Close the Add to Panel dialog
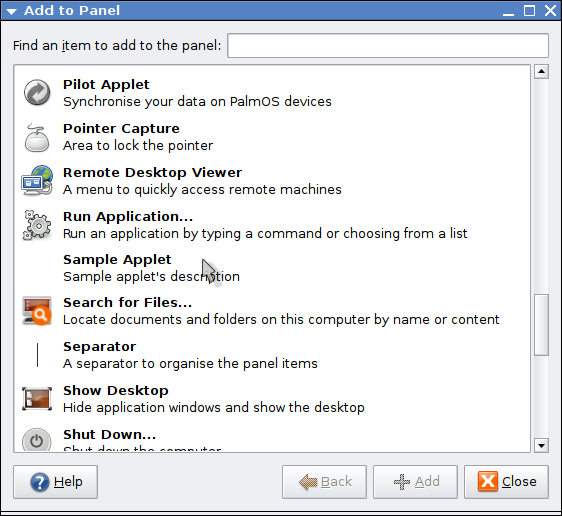This screenshot has height=516, width=562. click(506, 482)
